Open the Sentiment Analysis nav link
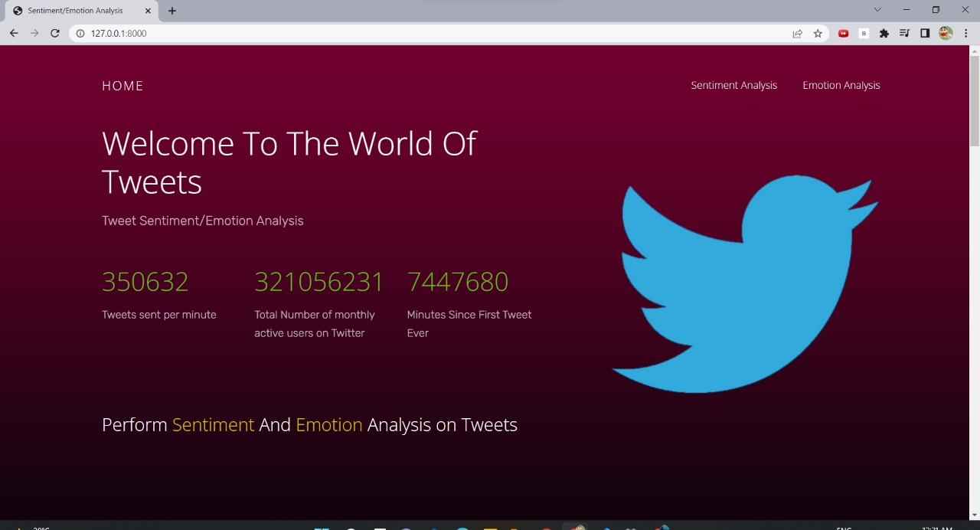980x530 pixels. coord(733,85)
